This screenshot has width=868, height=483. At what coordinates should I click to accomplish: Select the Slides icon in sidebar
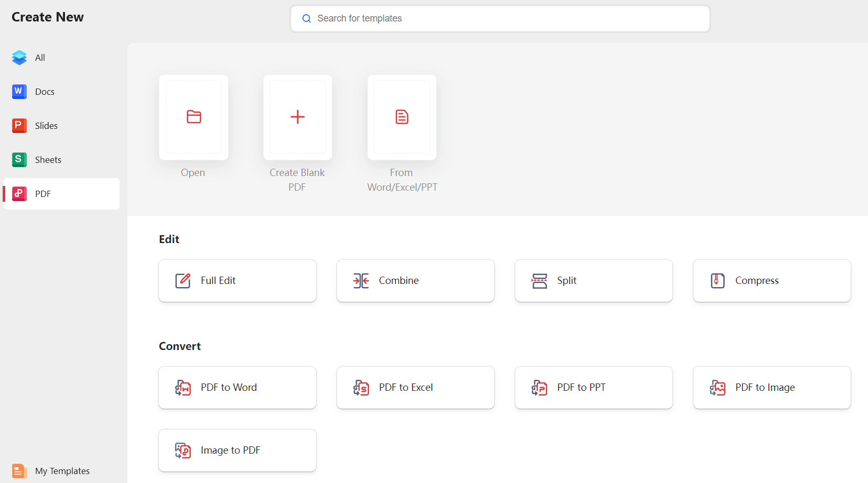19,126
